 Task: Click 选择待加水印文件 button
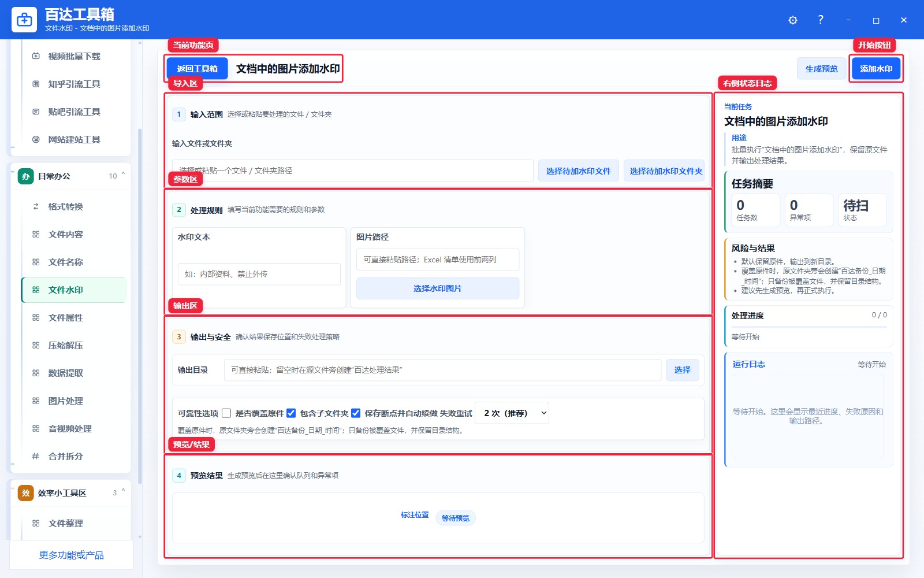pos(579,171)
